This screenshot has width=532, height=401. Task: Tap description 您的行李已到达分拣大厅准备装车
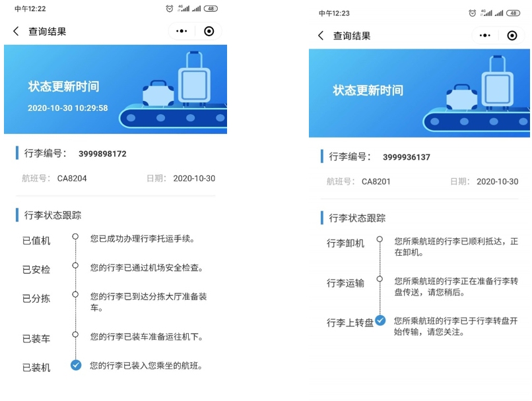149,302
